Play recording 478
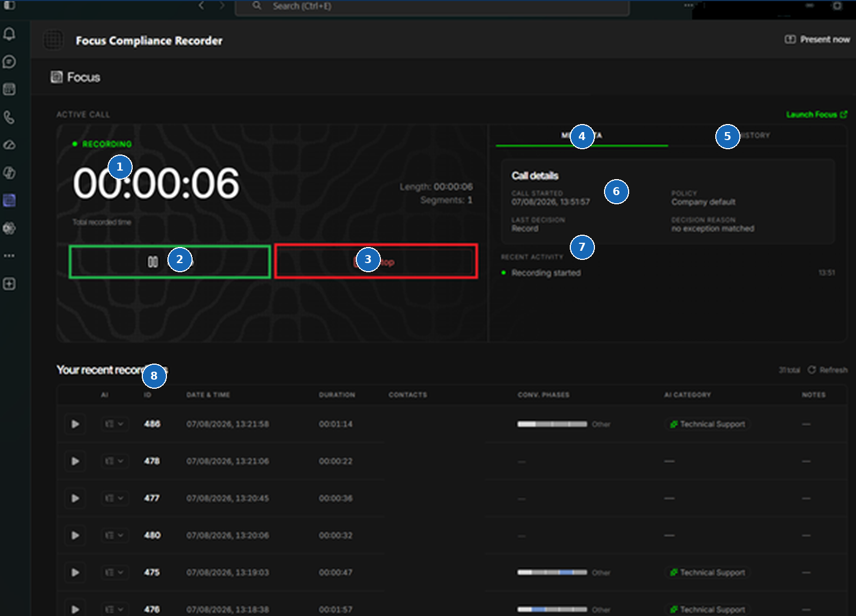 75,461
